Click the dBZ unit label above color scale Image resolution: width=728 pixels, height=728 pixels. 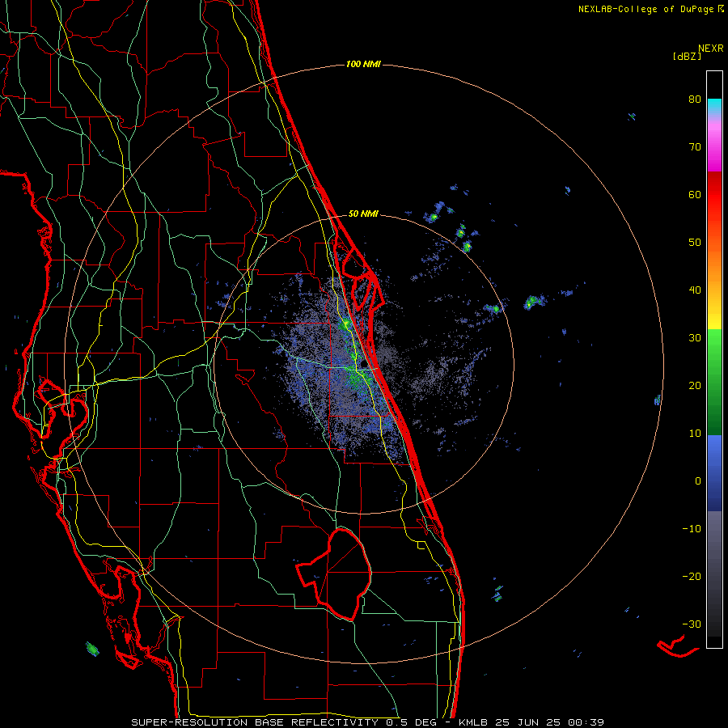(687, 57)
